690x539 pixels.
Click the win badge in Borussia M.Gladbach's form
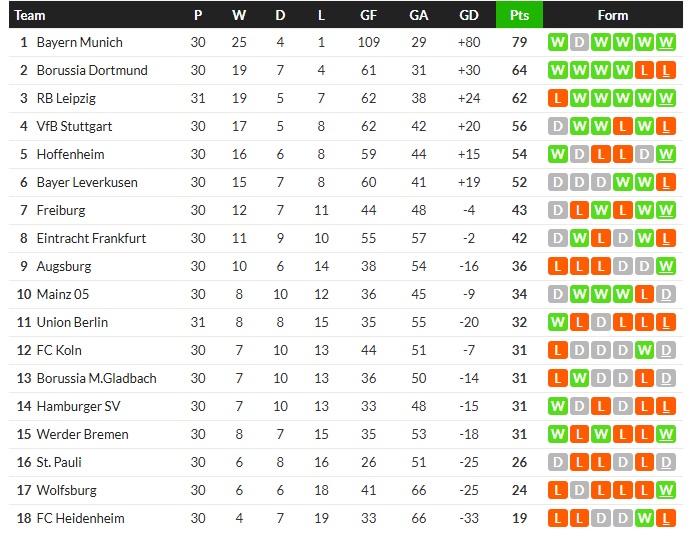click(580, 378)
